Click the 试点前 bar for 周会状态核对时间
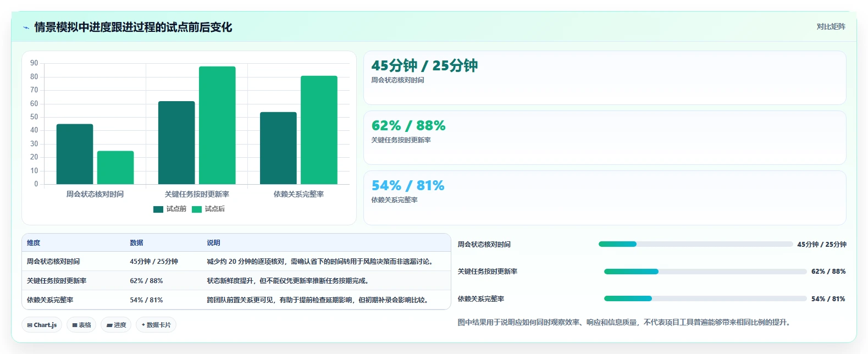The image size is (868, 354). (x=75, y=154)
